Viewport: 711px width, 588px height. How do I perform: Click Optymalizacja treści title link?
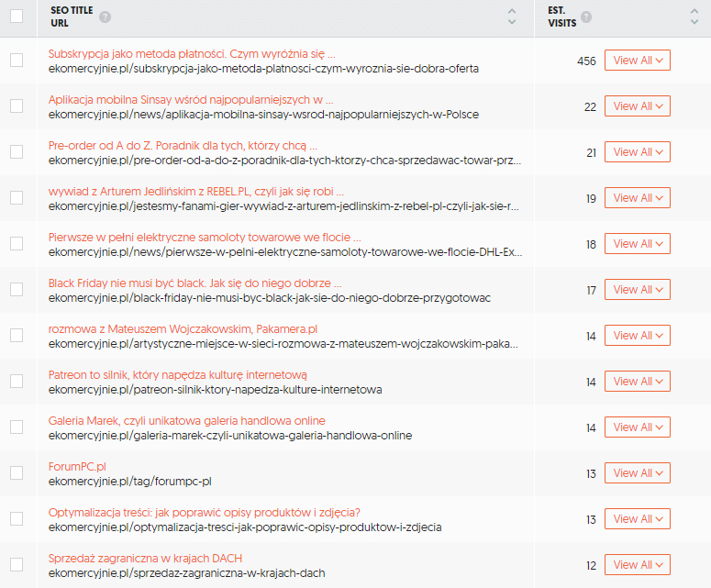[204, 512]
